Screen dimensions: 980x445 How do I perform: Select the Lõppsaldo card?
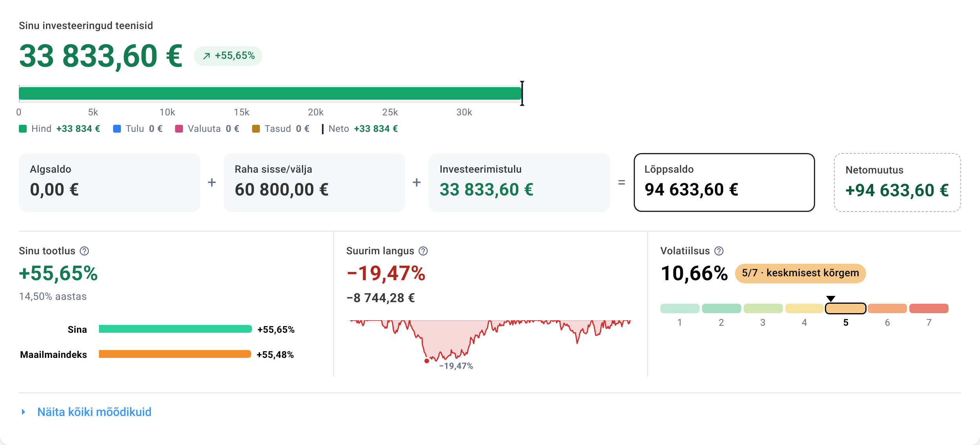tap(724, 182)
